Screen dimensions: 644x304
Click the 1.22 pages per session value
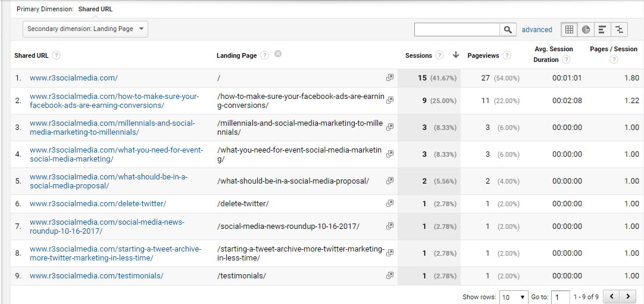point(632,101)
